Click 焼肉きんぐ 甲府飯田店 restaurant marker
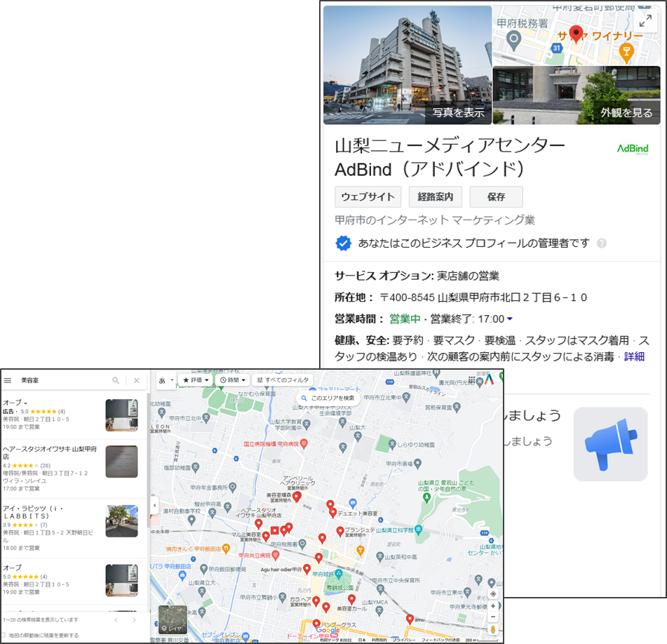667x644 pixels. [x=226, y=549]
